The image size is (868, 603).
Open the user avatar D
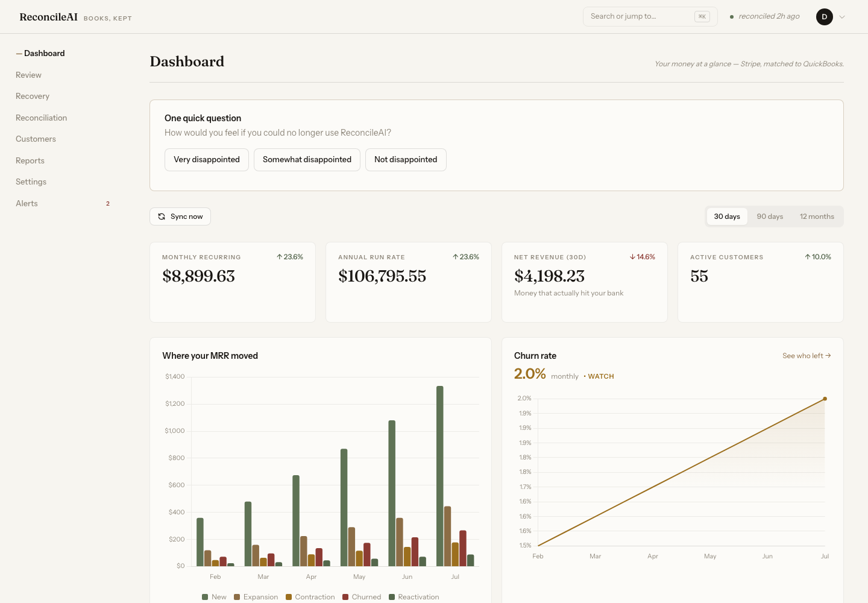[x=825, y=17]
